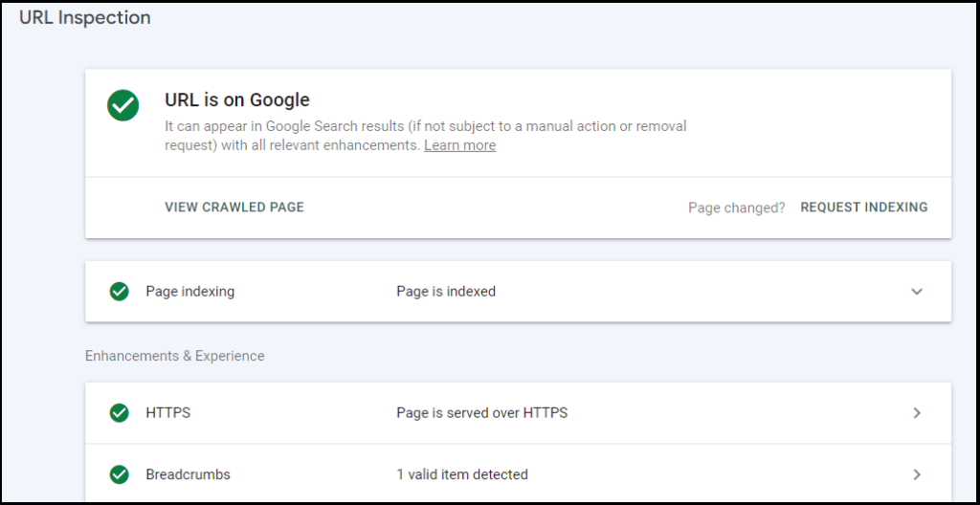980x505 pixels.
Task: Open Breadcrumbs details via the right arrow
Action: pos(917,474)
